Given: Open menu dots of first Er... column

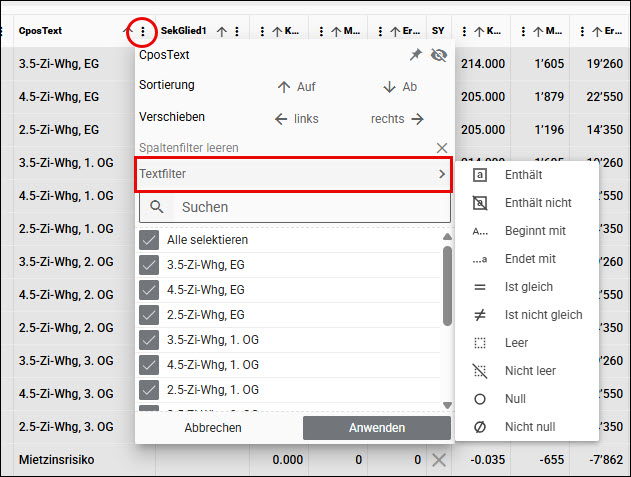Looking at the screenshot, I should click(380, 31).
